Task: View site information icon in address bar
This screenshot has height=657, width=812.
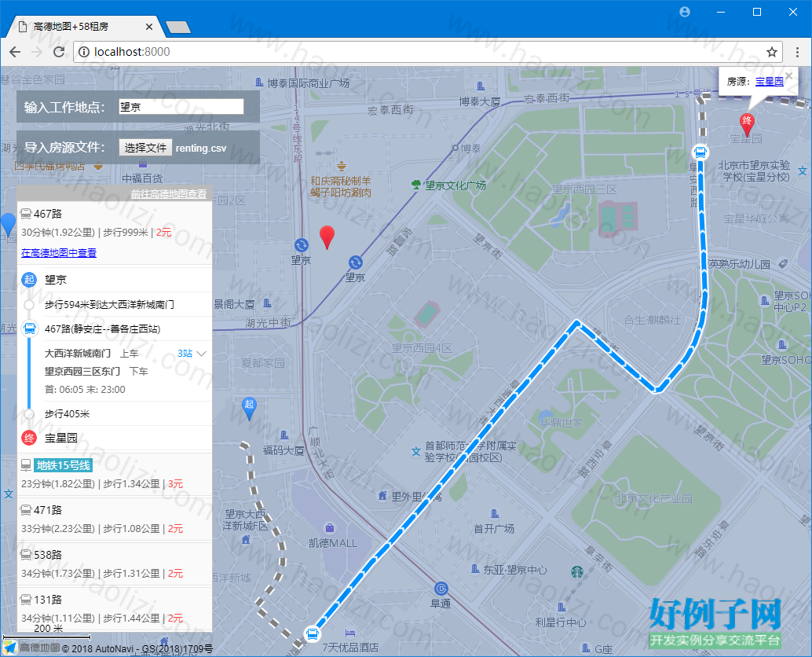Action: [84, 52]
